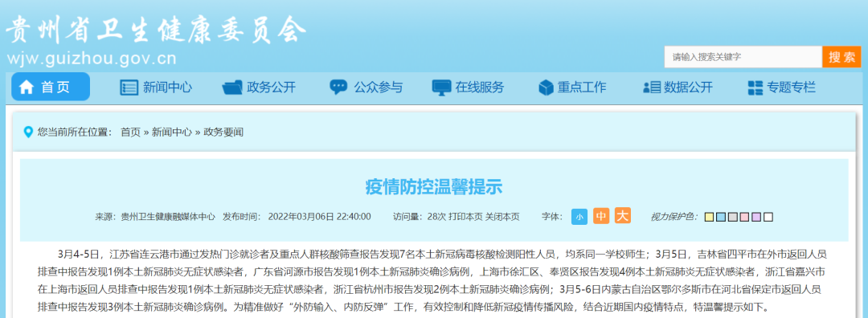Click the 贵州省卫生健康委员会 site title
868x318 pixels.
click(x=156, y=30)
